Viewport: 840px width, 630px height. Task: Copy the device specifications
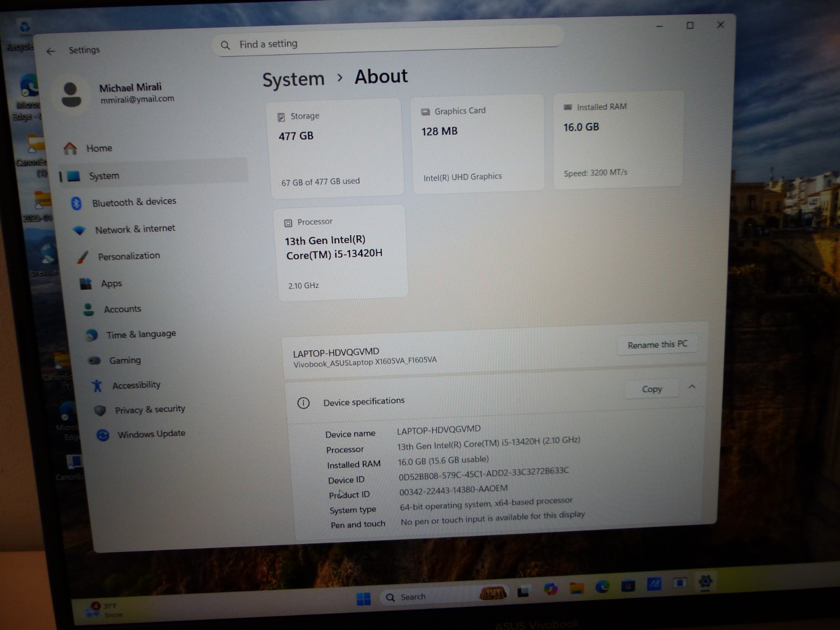[x=652, y=389]
